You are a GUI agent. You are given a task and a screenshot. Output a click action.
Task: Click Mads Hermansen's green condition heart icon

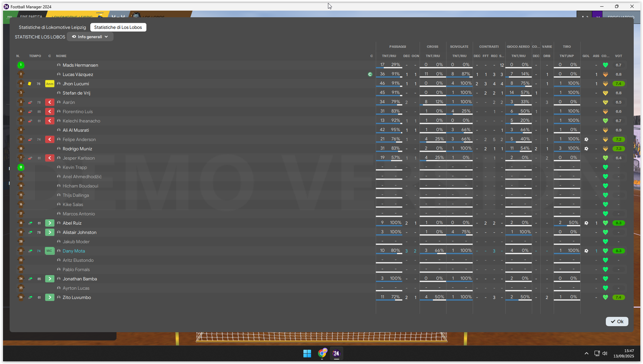(x=605, y=65)
